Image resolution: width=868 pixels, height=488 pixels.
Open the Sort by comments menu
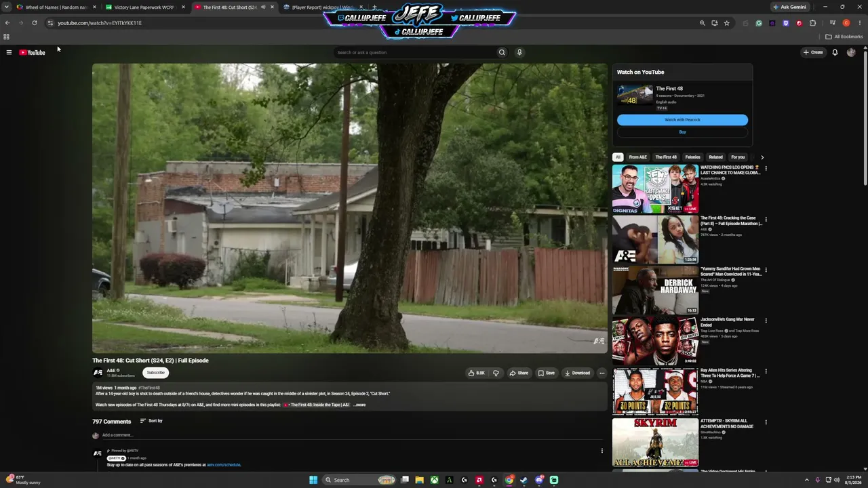[x=151, y=421]
